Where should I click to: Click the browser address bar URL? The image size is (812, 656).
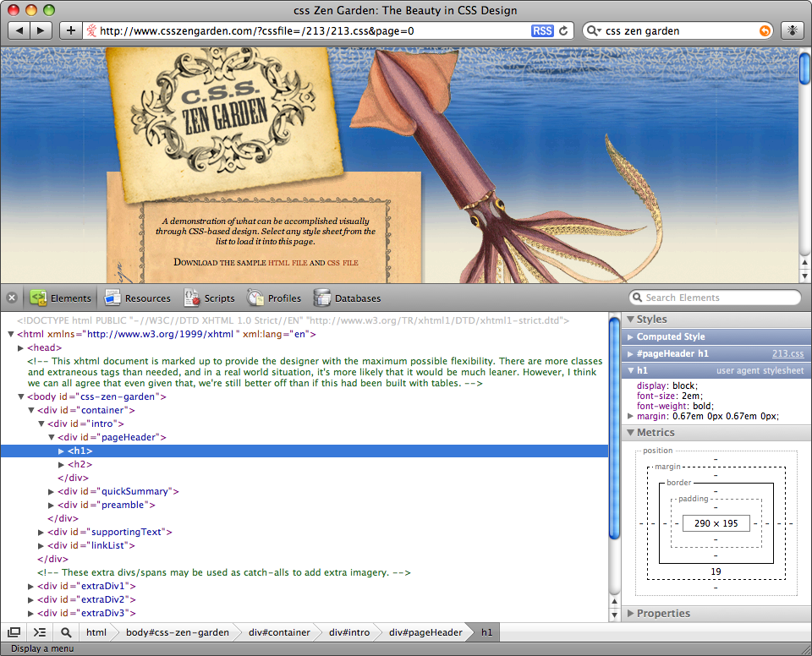click(256, 30)
